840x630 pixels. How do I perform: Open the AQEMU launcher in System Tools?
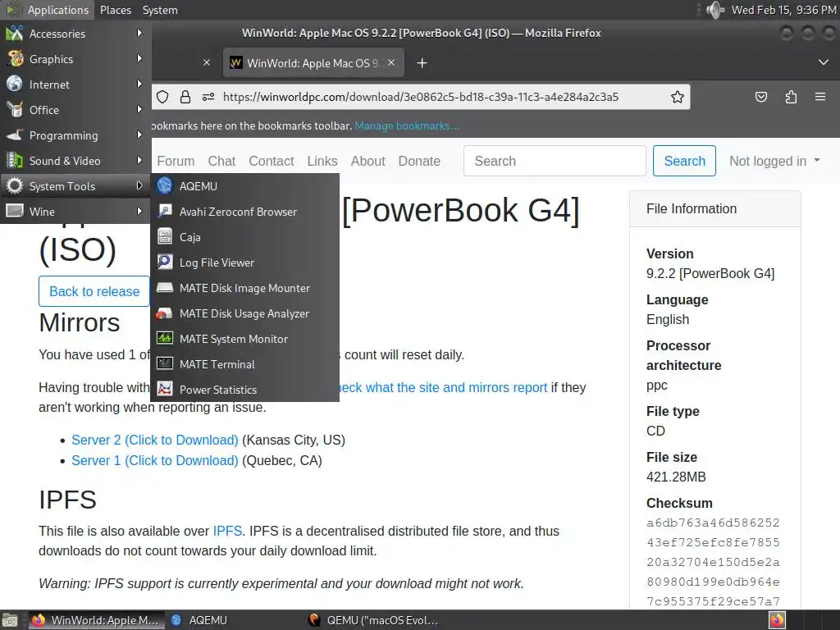pos(244,186)
